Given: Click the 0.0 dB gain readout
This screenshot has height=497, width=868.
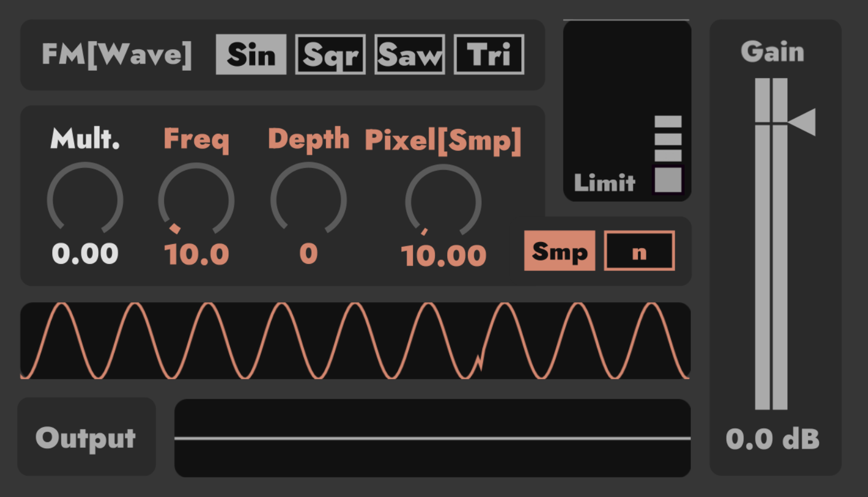Looking at the screenshot, I should pyautogui.click(x=772, y=439).
